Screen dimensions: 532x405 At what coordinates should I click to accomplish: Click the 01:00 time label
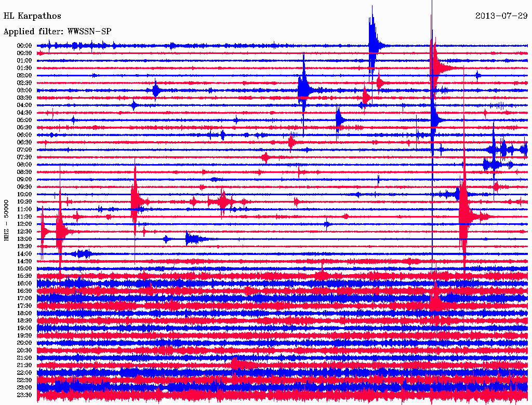tap(24, 60)
